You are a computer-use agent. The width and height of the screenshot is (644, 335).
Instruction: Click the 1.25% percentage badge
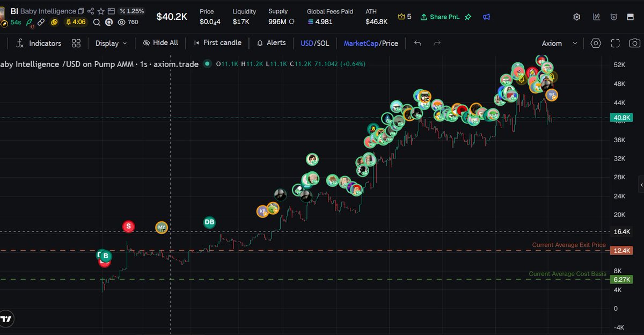point(132,11)
